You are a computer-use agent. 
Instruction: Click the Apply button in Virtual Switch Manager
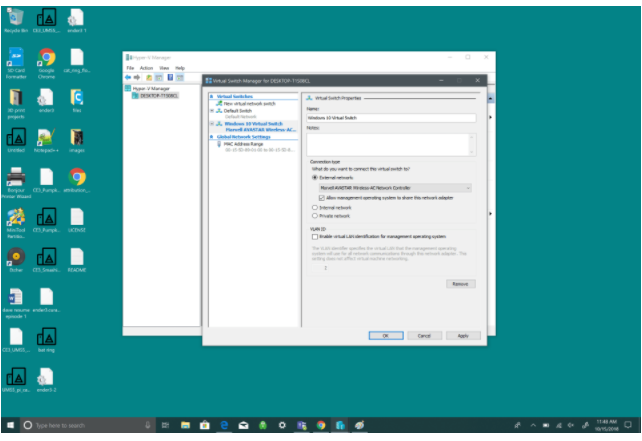tap(463, 336)
